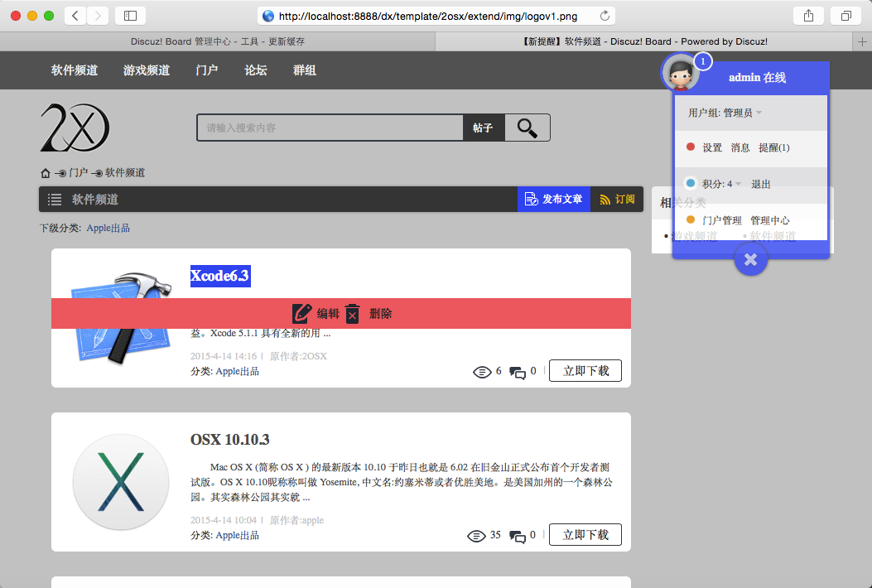Image resolution: width=872 pixels, height=588 pixels.
Task: Click 门户 in the breadcrumb
Action: 79,172
